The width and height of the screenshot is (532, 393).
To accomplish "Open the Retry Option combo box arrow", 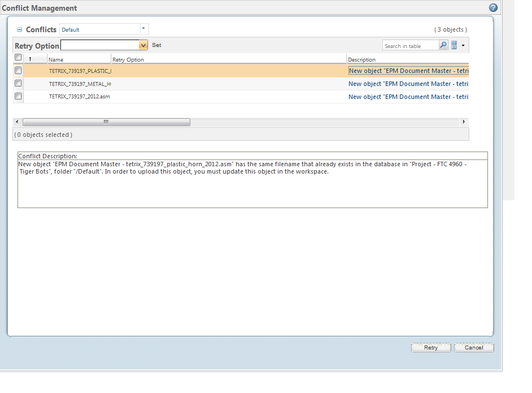I will coord(143,45).
